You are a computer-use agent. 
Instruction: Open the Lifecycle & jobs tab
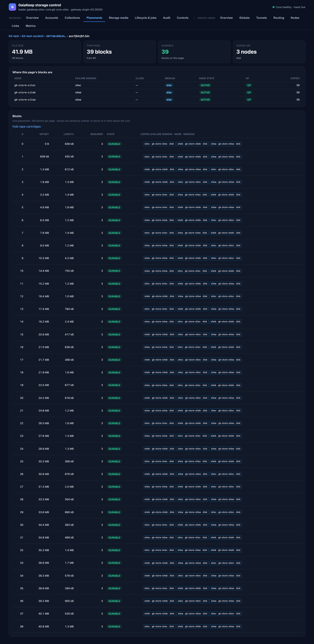146,18
